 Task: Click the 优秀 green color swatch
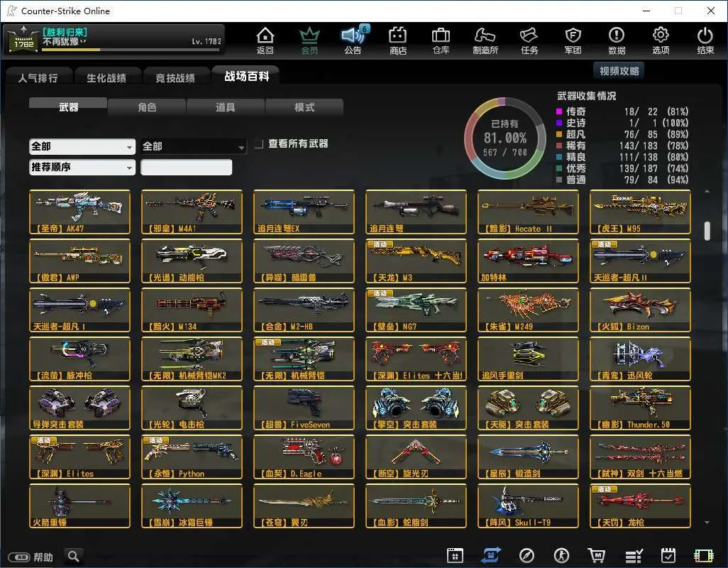(559, 168)
